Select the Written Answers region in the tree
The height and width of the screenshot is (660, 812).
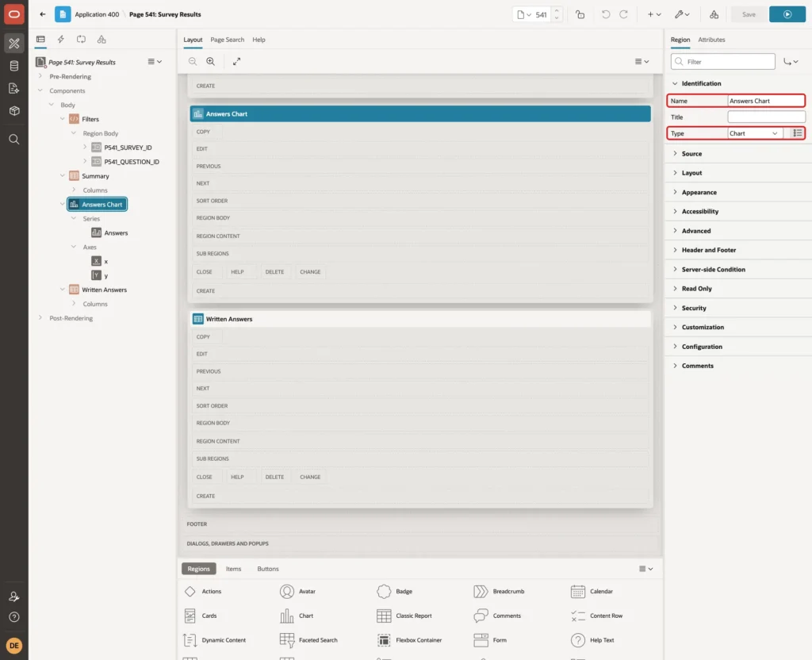click(104, 290)
